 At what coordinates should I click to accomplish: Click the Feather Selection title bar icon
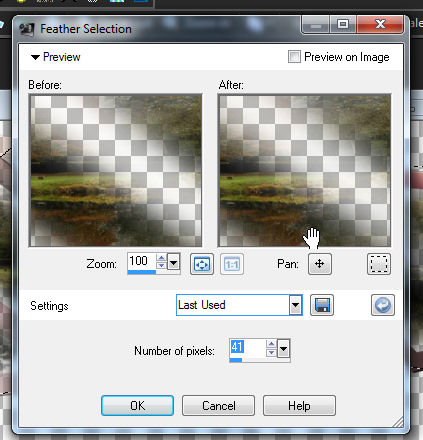tap(26, 29)
